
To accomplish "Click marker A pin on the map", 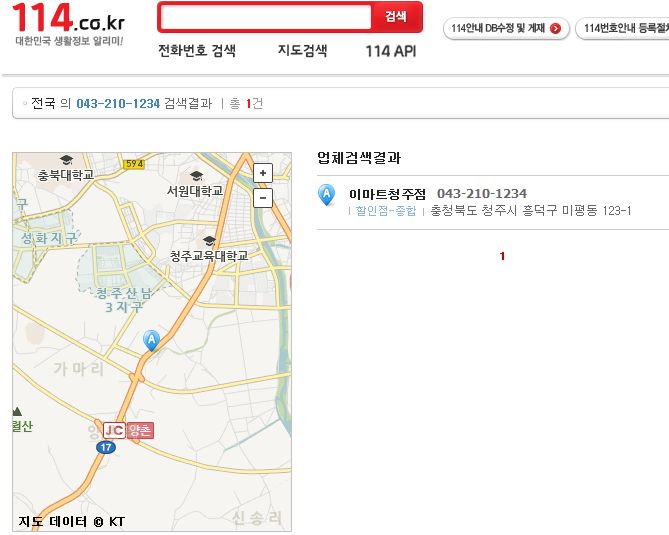I will point(151,340).
